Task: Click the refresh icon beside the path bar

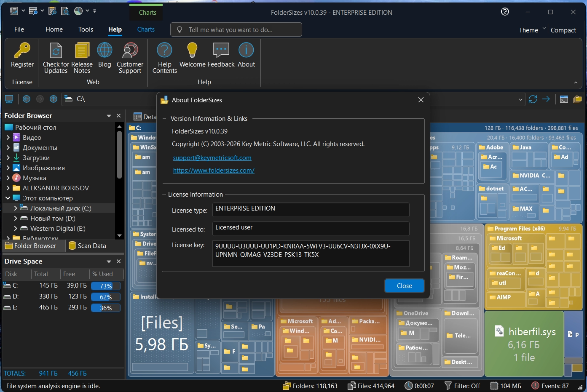Action: (x=533, y=99)
